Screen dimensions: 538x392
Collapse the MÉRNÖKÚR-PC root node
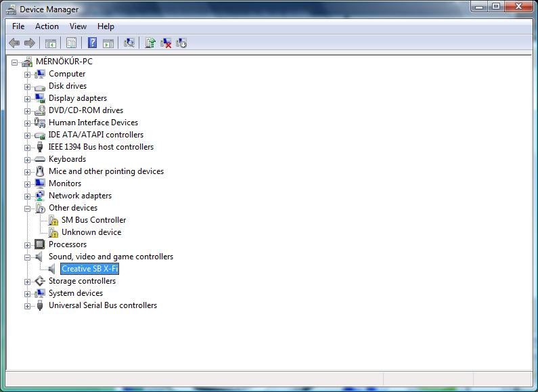(x=14, y=62)
